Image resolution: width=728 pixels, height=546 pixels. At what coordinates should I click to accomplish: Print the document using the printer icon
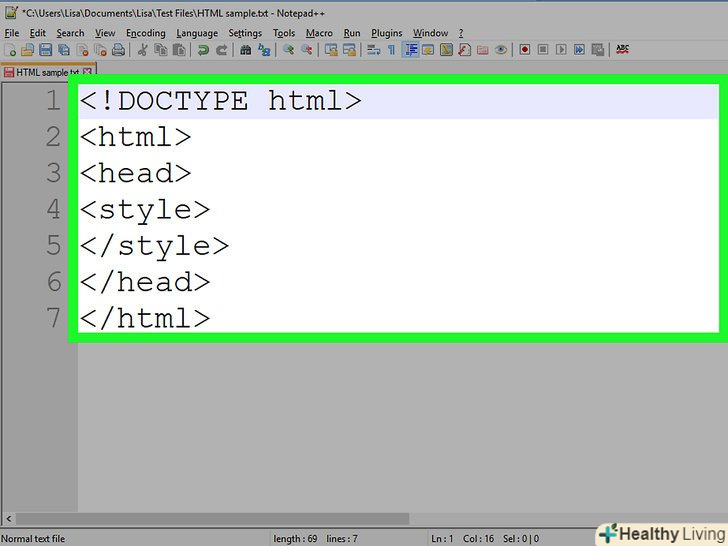click(118, 50)
